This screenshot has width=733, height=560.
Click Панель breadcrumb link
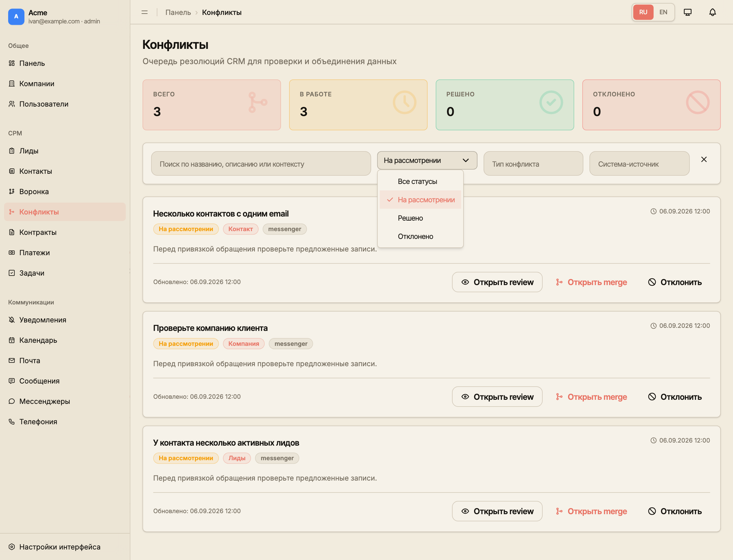point(178,12)
